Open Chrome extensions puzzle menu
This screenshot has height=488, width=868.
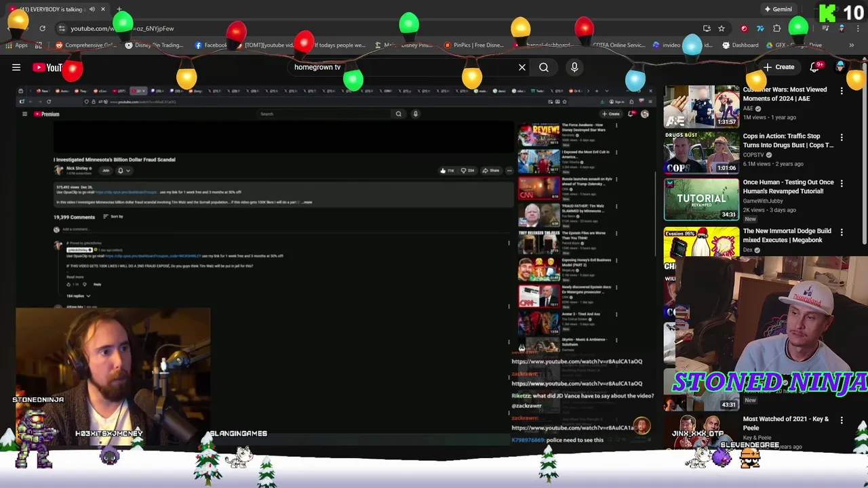point(777,28)
